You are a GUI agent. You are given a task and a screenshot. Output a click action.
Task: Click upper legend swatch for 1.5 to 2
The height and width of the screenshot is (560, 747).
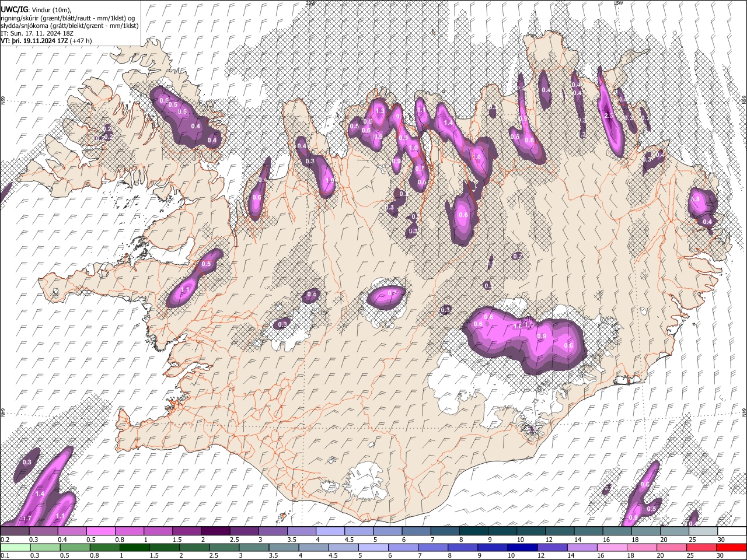click(186, 531)
